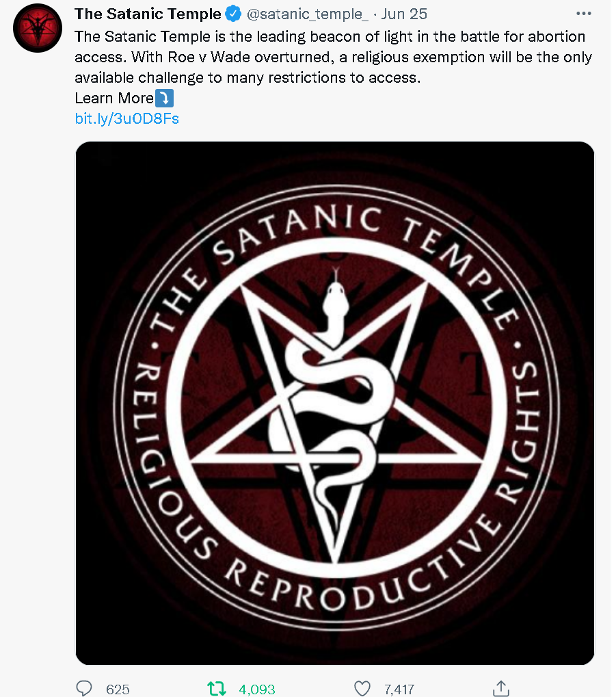Click the blue verified badge checkmark

pyautogui.click(x=233, y=14)
